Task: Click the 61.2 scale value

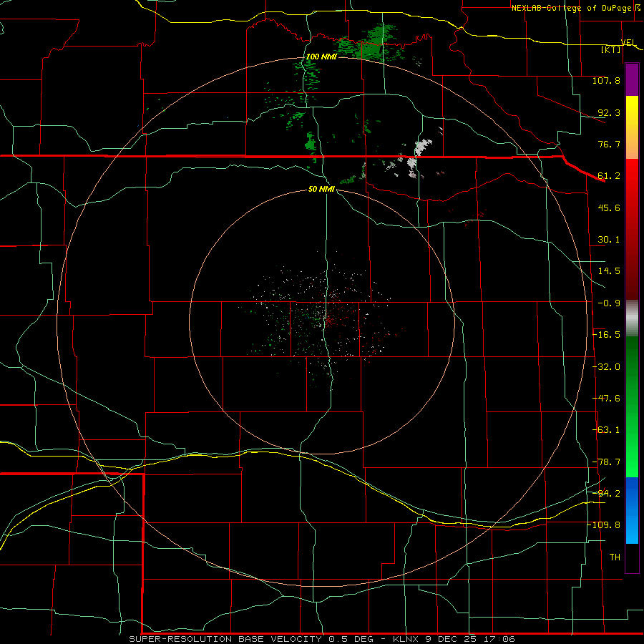Action: (609, 176)
